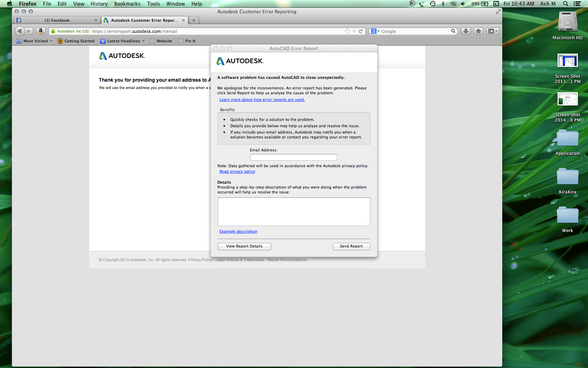Click the Send Report button
This screenshot has height=368, width=588.
[351, 246]
